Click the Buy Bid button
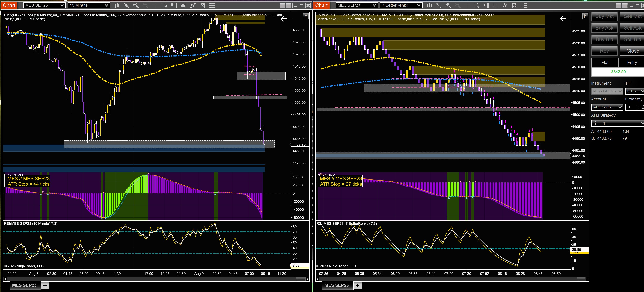 tap(604, 39)
